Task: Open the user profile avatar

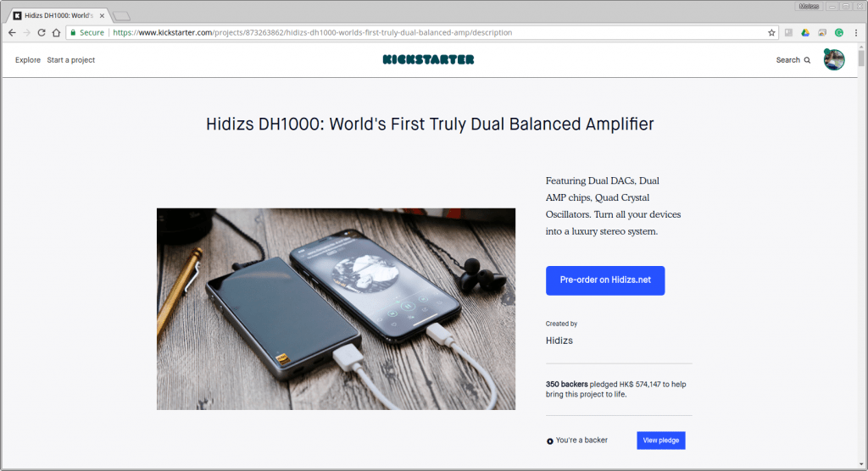Action: click(x=834, y=59)
